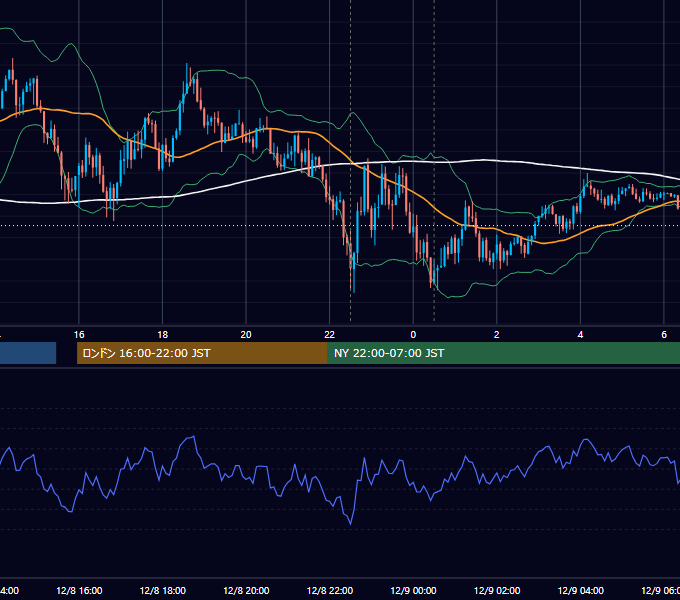Click the hour label 22 on price chart axis
Viewport: 680px width, 600px height.
tap(330, 334)
